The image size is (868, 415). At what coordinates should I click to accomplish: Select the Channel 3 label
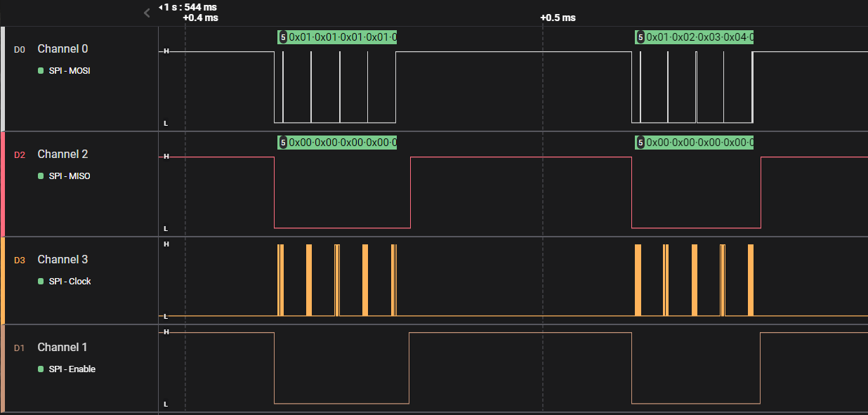coord(63,260)
